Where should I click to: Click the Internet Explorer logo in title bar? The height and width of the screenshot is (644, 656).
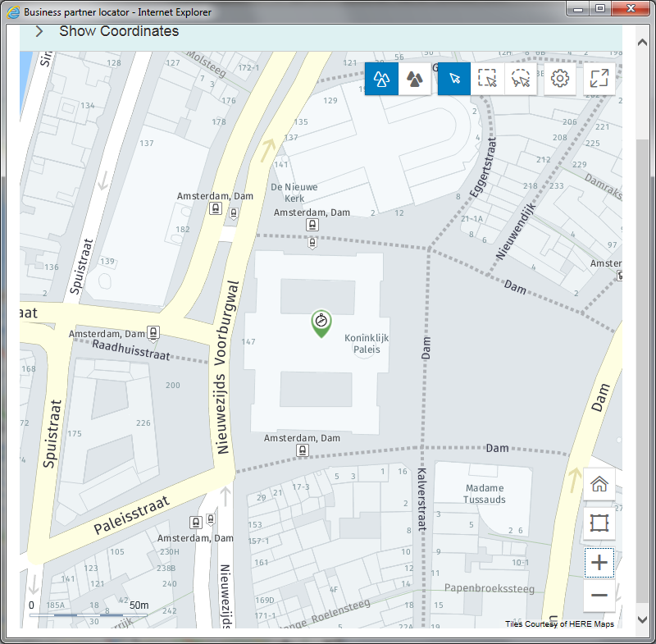pos(13,12)
